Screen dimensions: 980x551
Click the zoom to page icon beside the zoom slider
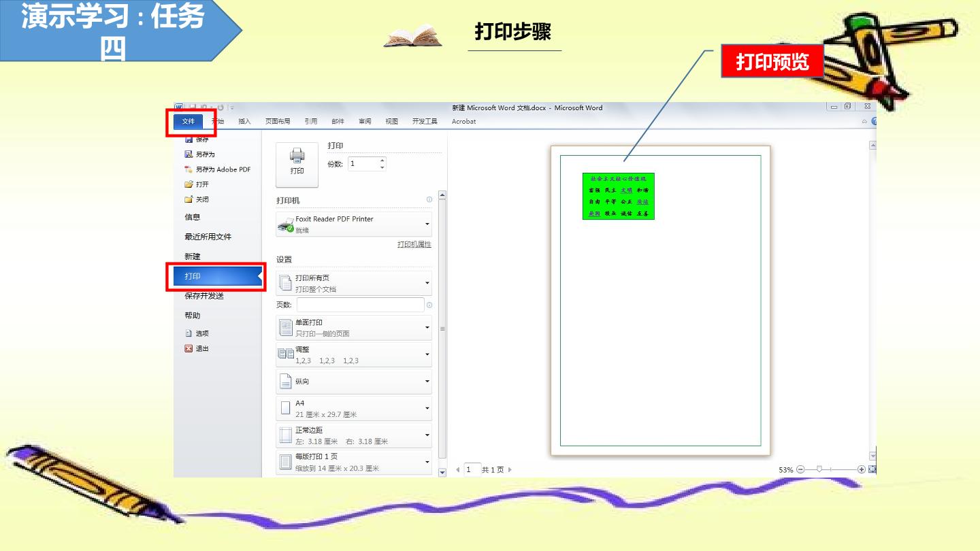click(x=872, y=469)
